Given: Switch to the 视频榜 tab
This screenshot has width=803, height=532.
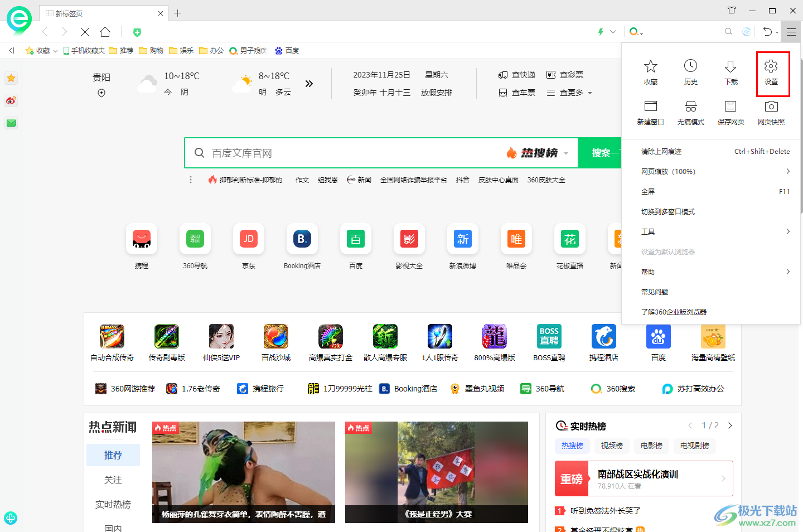Looking at the screenshot, I should click(612, 446).
